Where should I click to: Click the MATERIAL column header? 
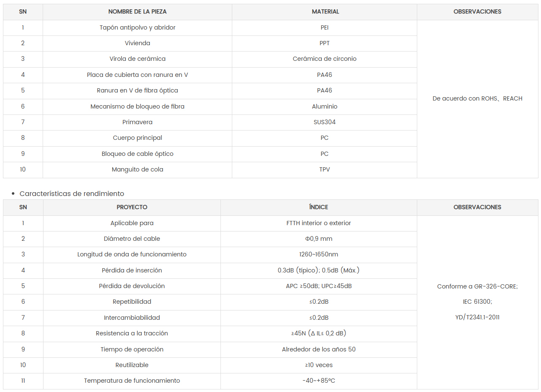(324, 12)
